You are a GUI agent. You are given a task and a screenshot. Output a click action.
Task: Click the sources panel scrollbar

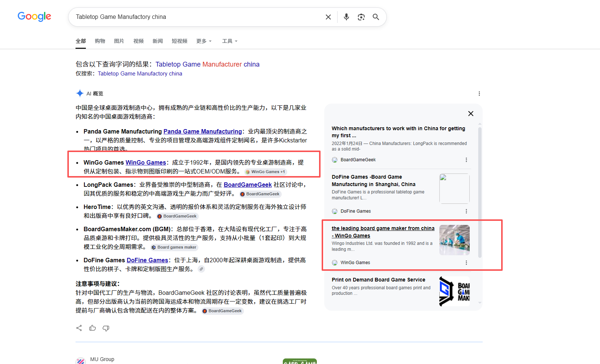click(x=480, y=192)
